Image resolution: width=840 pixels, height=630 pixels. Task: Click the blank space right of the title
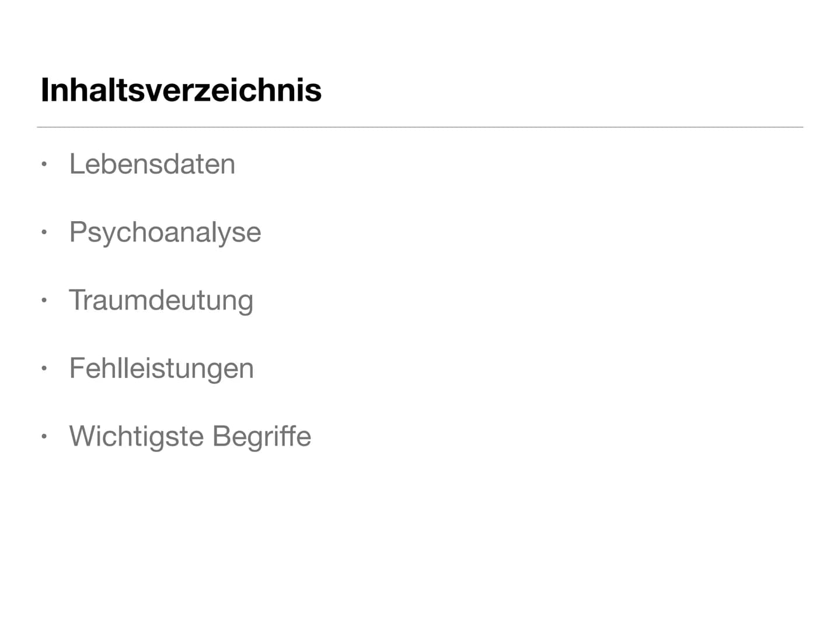pyautogui.click(x=560, y=90)
